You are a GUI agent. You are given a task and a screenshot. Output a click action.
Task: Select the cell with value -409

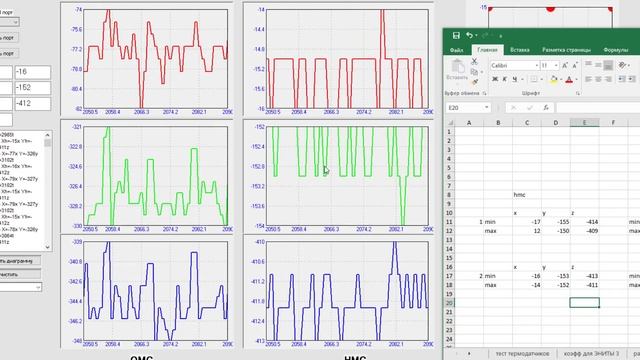pos(584,231)
